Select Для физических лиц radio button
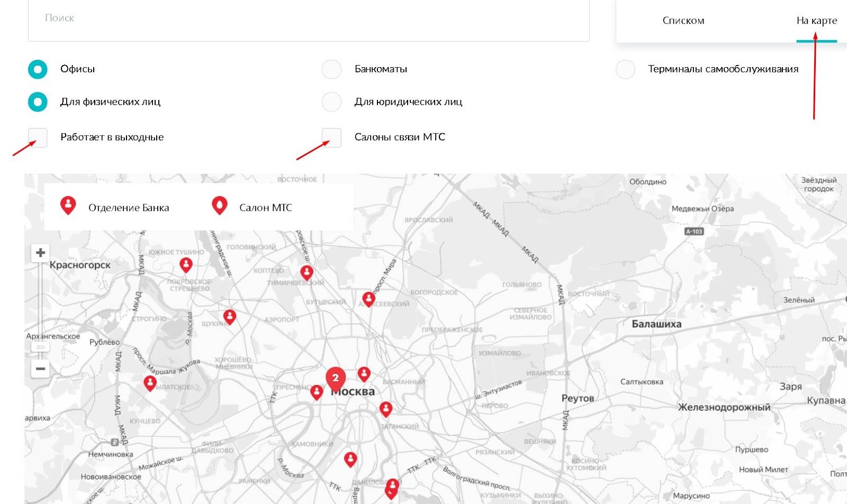This screenshot has height=504, width=847. tap(38, 102)
